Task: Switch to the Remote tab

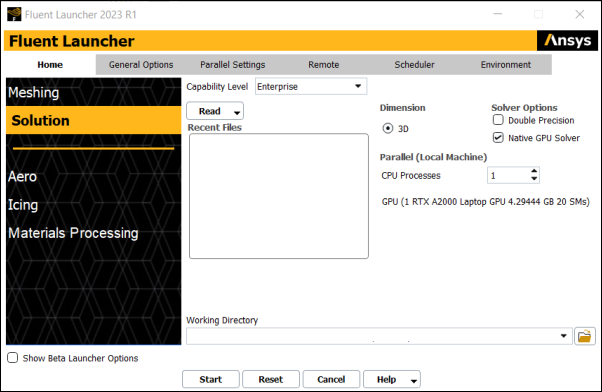Action: point(324,65)
